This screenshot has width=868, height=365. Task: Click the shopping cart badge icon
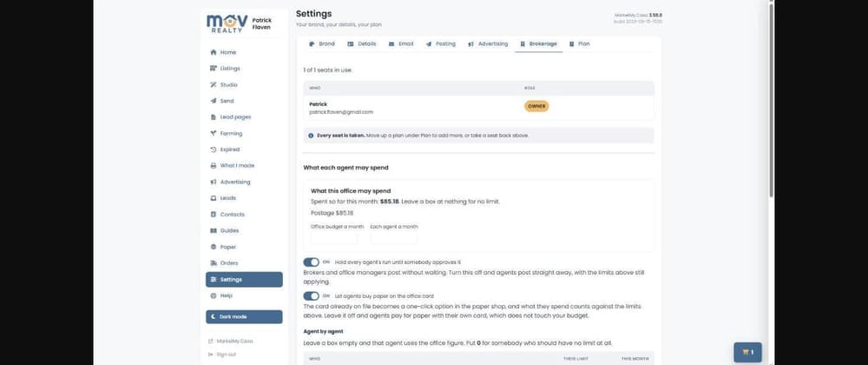pyautogui.click(x=748, y=352)
